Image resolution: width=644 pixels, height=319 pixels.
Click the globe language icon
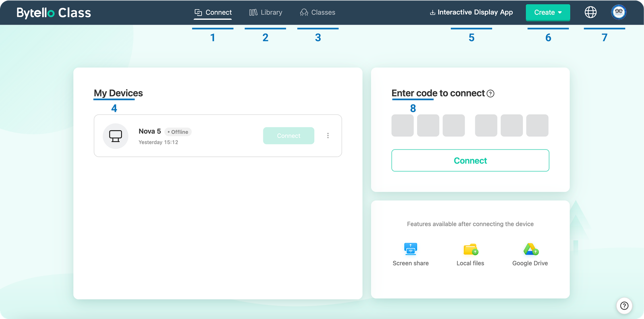click(590, 12)
